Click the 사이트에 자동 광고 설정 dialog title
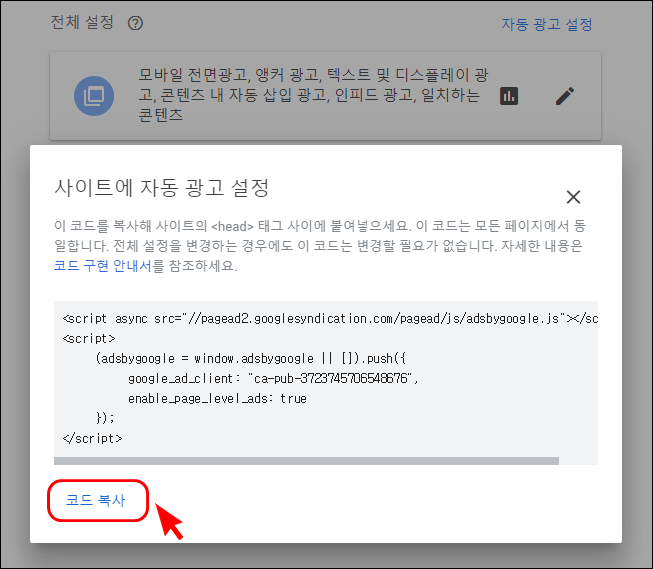Image resolution: width=653 pixels, height=569 pixels. pos(162,187)
